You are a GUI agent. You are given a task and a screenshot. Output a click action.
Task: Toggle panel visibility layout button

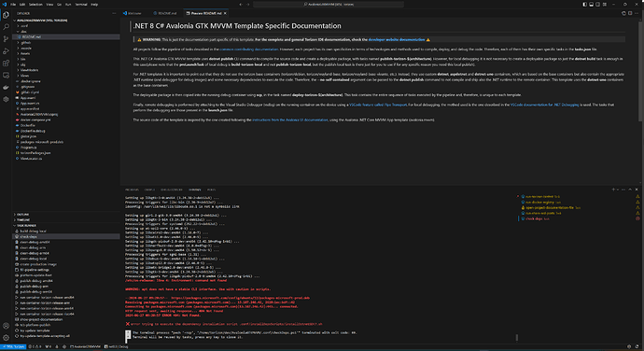(592, 4)
